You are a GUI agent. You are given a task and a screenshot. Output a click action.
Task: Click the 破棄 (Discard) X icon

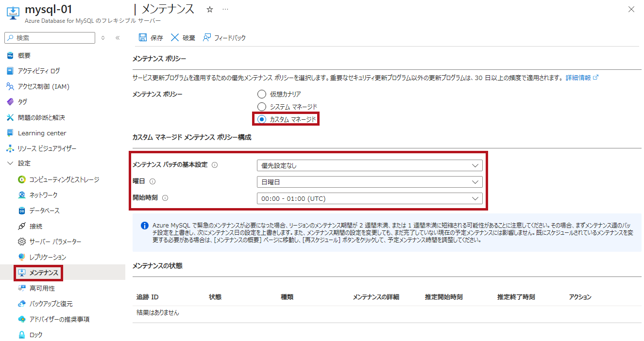pos(175,38)
